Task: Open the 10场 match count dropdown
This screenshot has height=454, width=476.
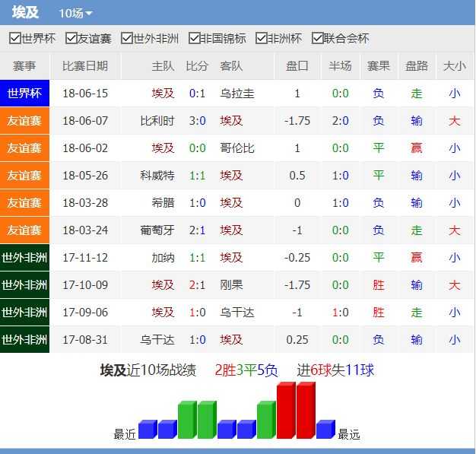Action: [75, 14]
